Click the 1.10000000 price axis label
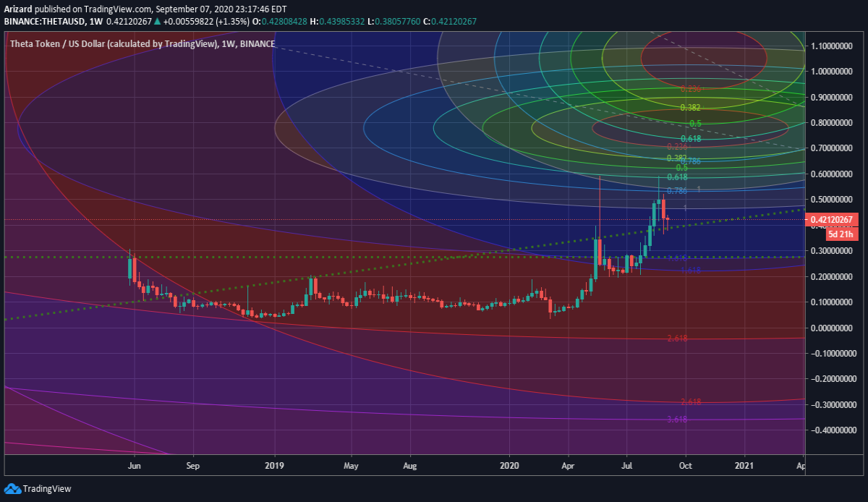This screenshot has width=868, height=502. 833,46
